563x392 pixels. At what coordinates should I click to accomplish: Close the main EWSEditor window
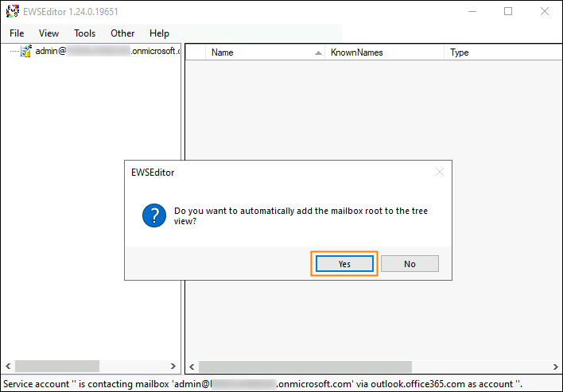coord(545,11)
